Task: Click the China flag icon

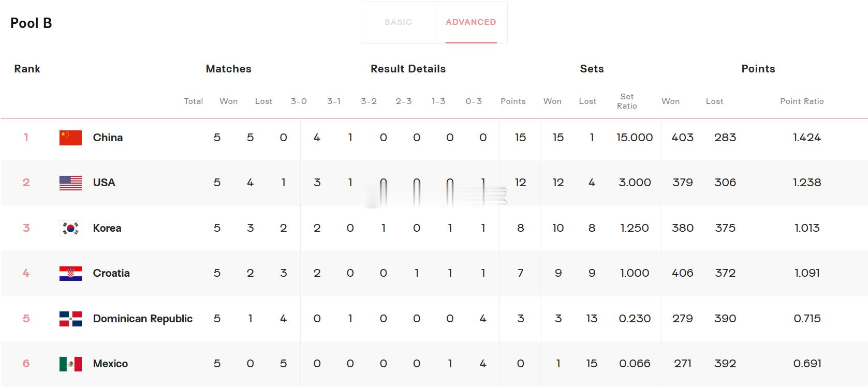Action: click(70, 138)
